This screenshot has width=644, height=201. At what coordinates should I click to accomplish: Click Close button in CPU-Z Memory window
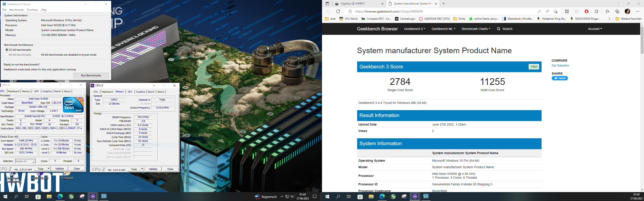[x=170, y=169]
